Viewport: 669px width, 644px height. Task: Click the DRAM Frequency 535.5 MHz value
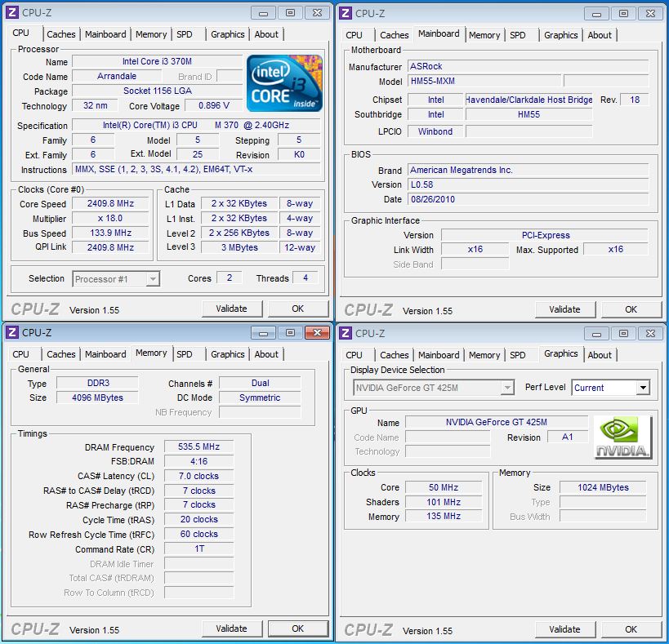[198, 446]
